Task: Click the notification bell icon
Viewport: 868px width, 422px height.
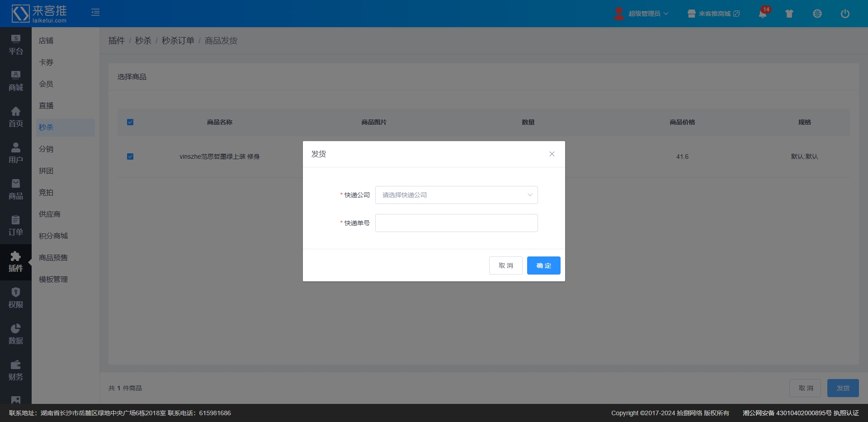Action: (x=763, y=14)
